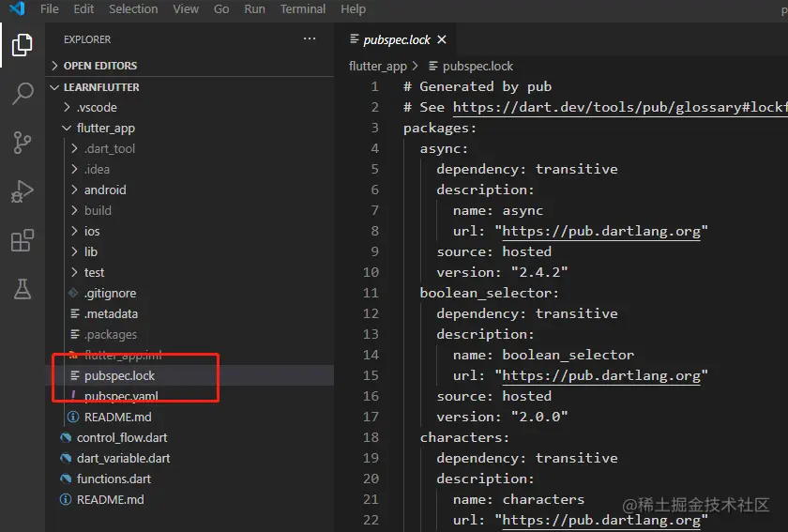
Task: Click the VS Code logo icon
Action: point(17,8)
